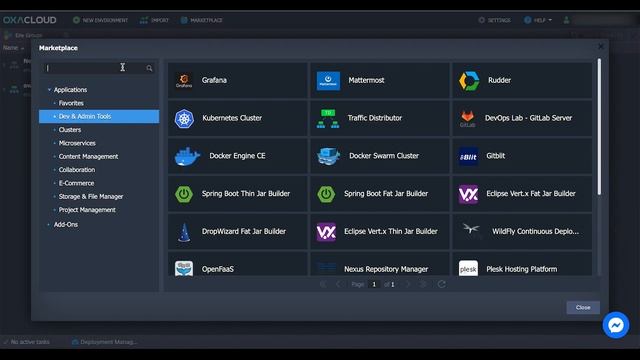Click Import in the top bar

(x=154, y=20)
